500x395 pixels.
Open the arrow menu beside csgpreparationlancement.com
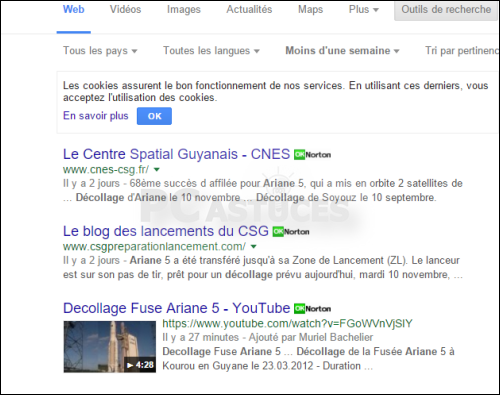pyautogui.click(x=254, y=247)
